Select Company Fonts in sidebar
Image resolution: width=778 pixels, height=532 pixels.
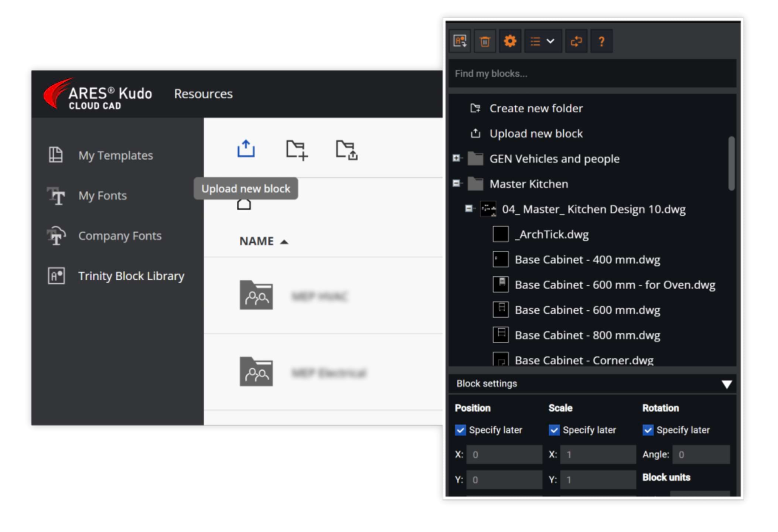(x=120, y=236)
